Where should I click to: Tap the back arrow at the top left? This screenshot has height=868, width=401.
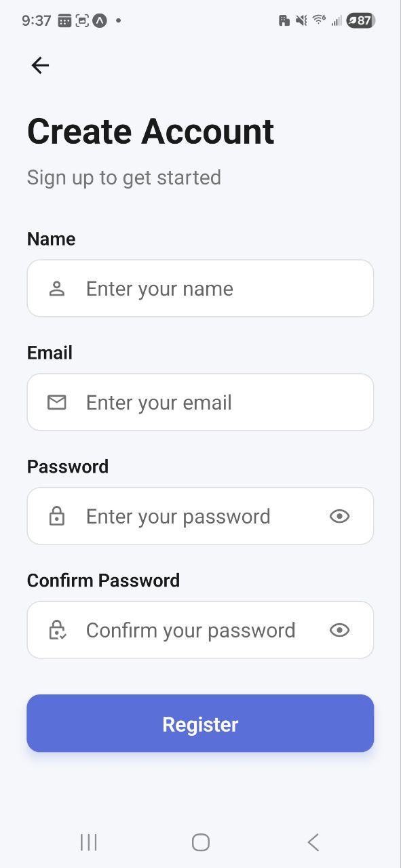pos(39,65)
